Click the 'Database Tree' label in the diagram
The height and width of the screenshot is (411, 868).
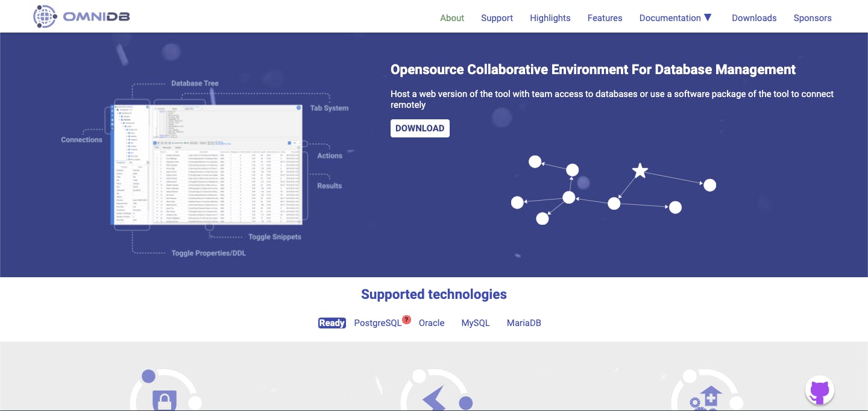click(x=195, y=83)
